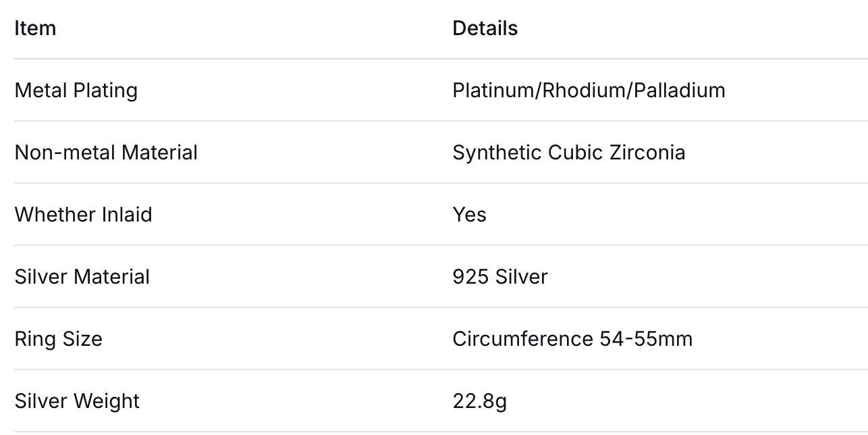Image resolution: width=868 pixels, height=435 pixels.
Task: Click the "Yes" value for Whether Inlaid
Action: [469, 215]
